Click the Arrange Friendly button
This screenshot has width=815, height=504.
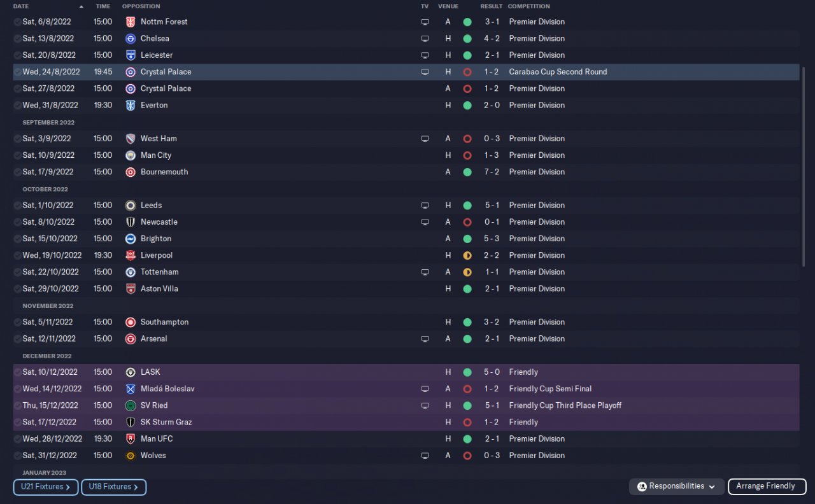point(767,487)
